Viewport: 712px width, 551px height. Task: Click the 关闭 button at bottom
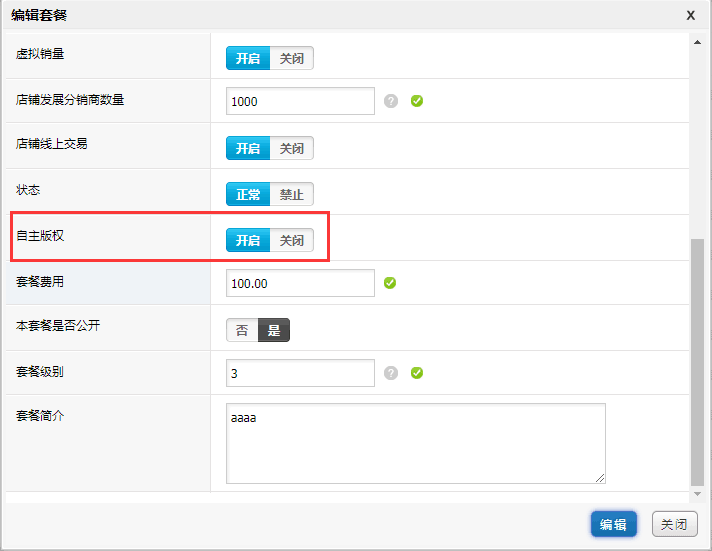pos(674,524)
